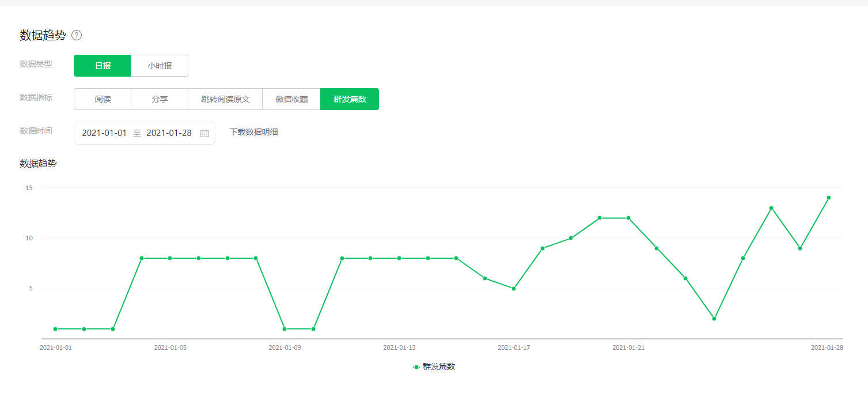Click the end date 2021-01-28 field
The height and width of the screenshot is (408, 868).
coord(169,133)
